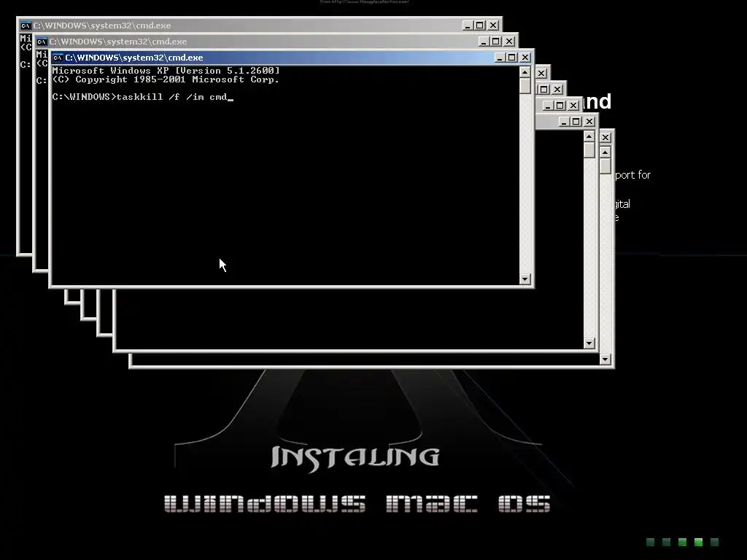
Task: Click the active cmd window's scroll-up arrow
Action: 525,72
